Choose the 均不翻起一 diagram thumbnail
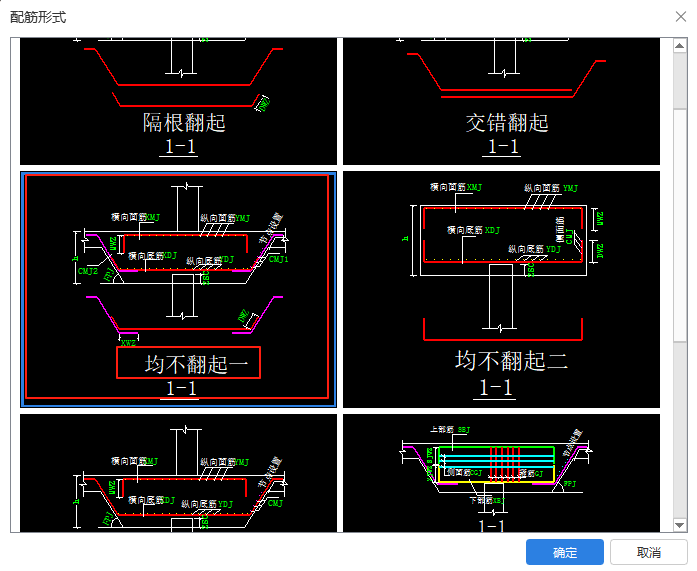 coord(178,289)
